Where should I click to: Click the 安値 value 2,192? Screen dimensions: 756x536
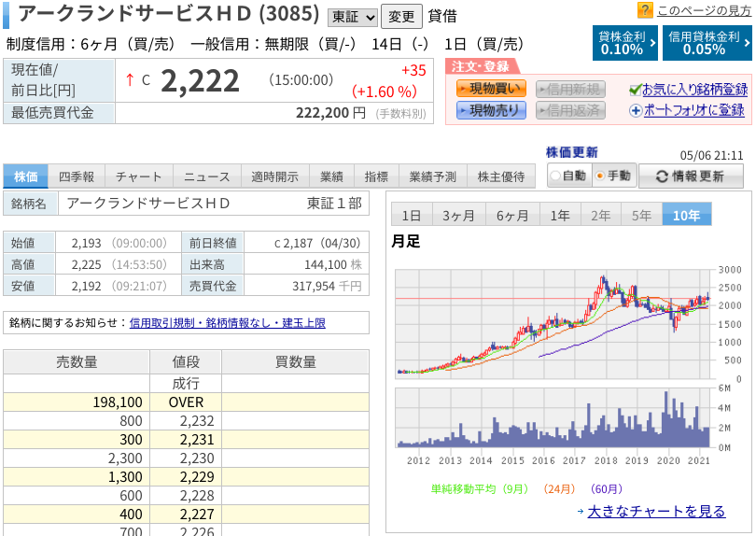click(x=86, y=287)
